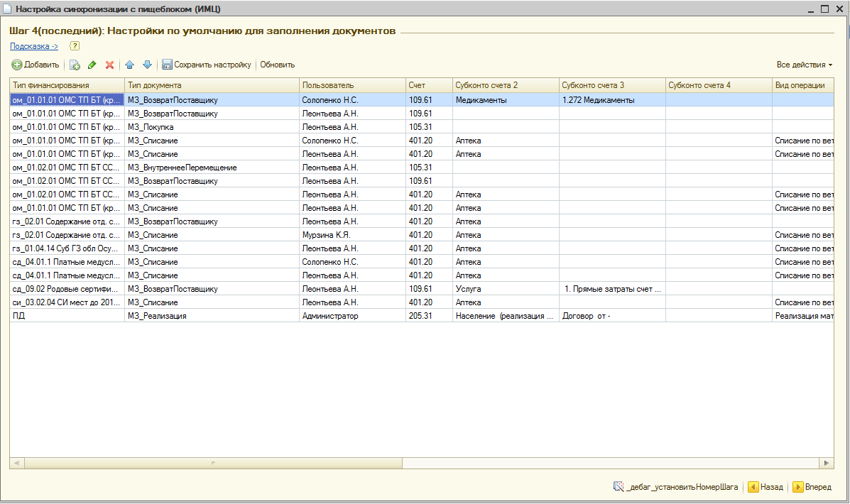Click Сохранить настройку save button

coord(207,65)
